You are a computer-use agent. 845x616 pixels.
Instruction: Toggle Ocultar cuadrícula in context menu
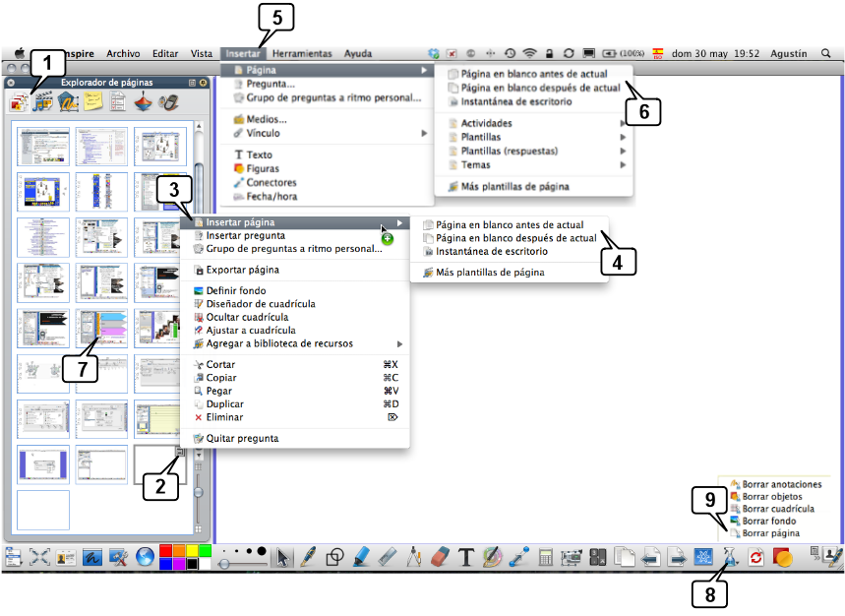pos(246,317)
